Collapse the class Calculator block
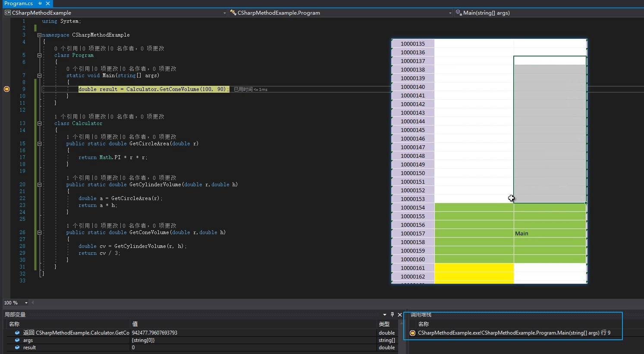The image size is (644, 354). coord(39,123)
